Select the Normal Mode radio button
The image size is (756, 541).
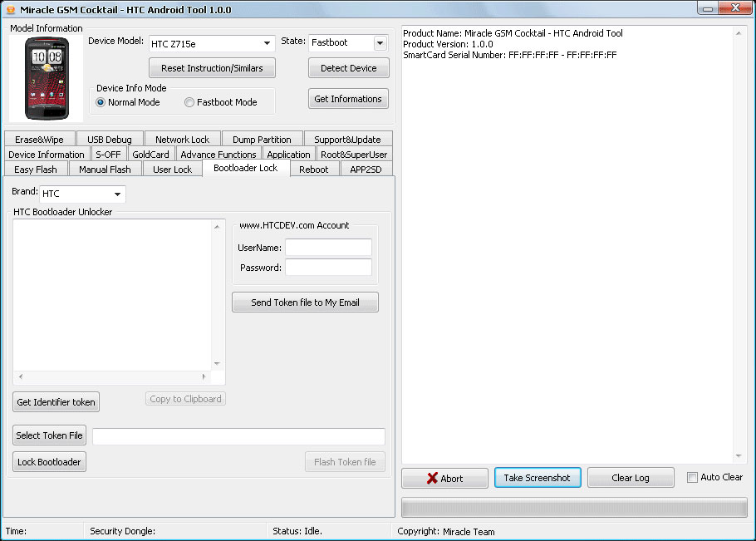click(101, 102)
